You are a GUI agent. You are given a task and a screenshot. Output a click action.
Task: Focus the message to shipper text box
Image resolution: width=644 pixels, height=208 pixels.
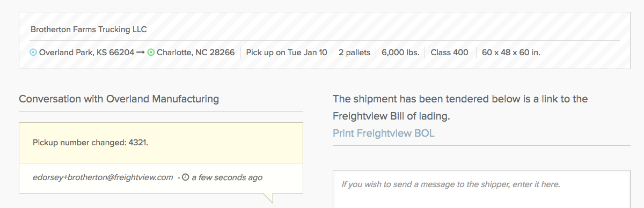click(x=481, y=189)
